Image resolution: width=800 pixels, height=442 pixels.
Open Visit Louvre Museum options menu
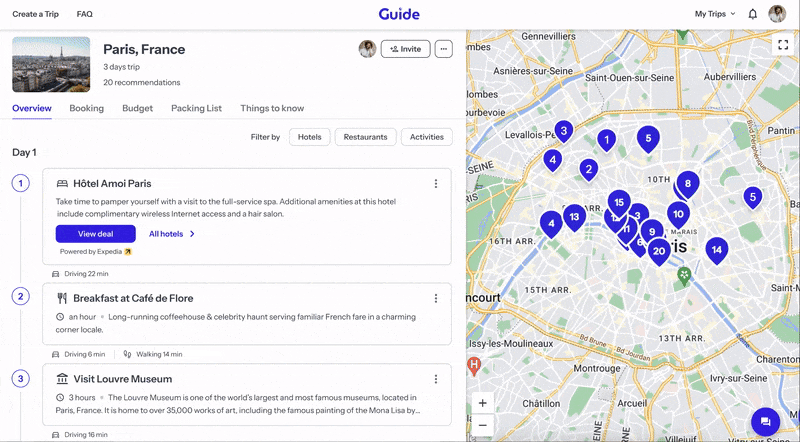[x=436, y=379]
